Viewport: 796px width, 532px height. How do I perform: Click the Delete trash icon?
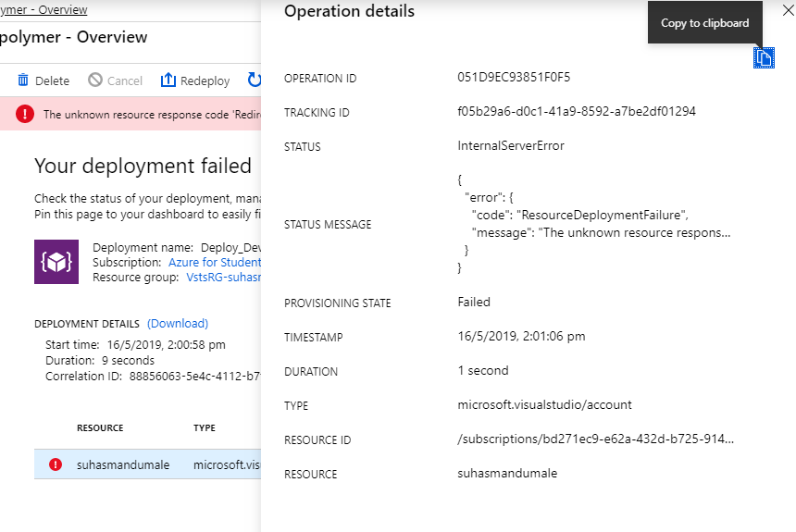coord(23,80)
